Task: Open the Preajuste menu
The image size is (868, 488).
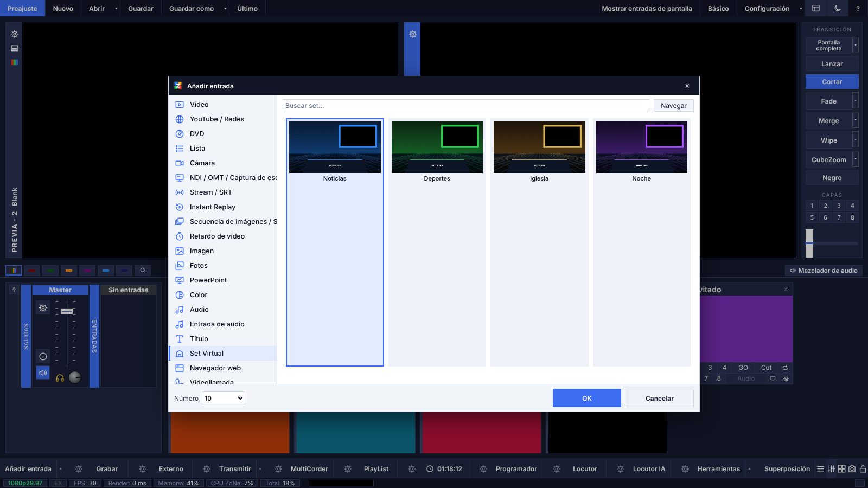Action: click(x=22, y=8)
